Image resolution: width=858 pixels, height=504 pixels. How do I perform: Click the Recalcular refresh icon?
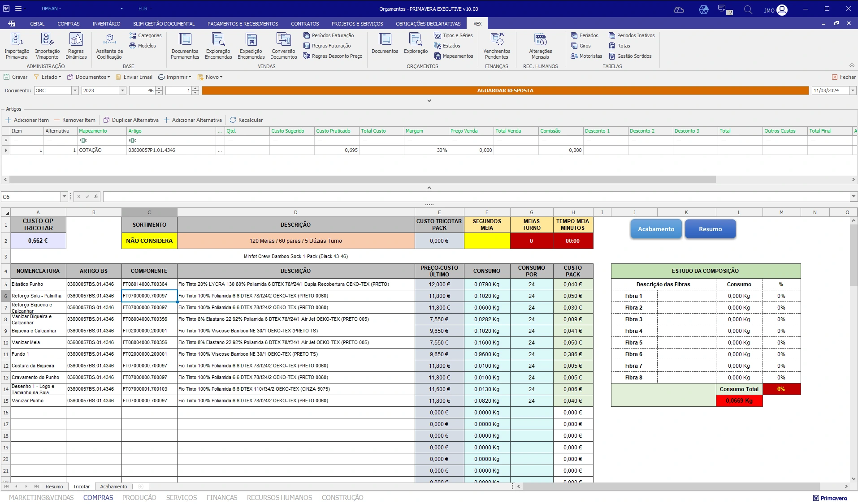pyautogui.click(x=233, y=120)
